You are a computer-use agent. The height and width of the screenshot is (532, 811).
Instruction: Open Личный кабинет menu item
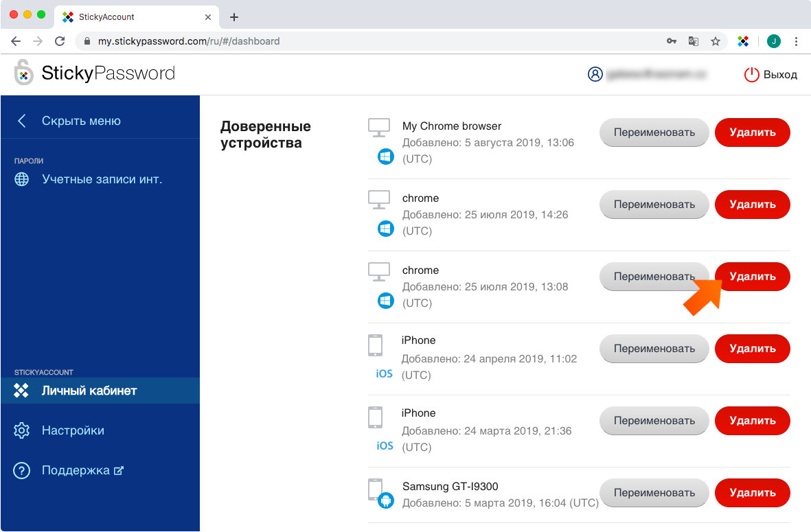point(100,391)
